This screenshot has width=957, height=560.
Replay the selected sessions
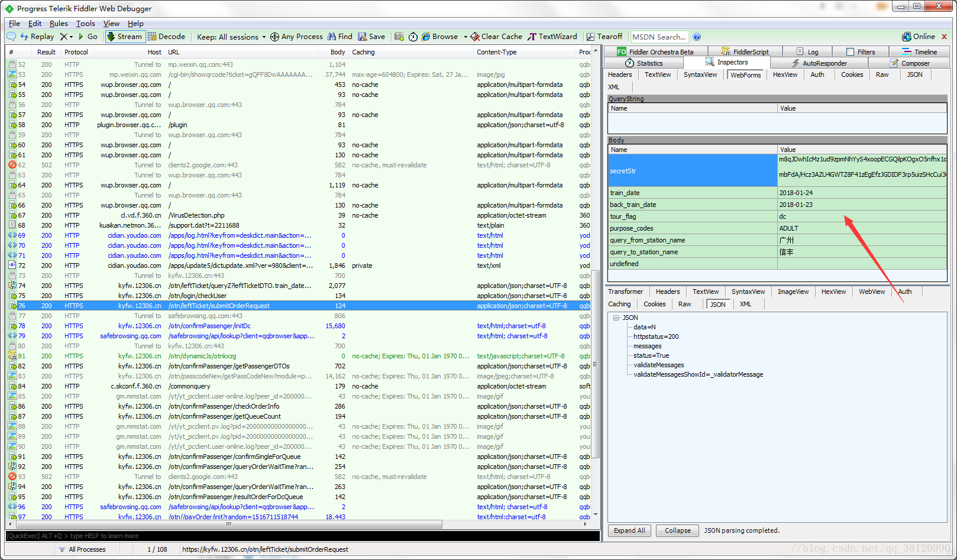coord(37,37)
